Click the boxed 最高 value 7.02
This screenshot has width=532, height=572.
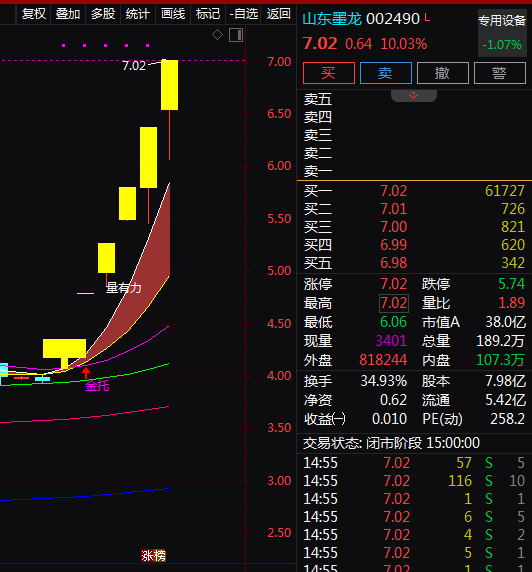pos(394,303)
